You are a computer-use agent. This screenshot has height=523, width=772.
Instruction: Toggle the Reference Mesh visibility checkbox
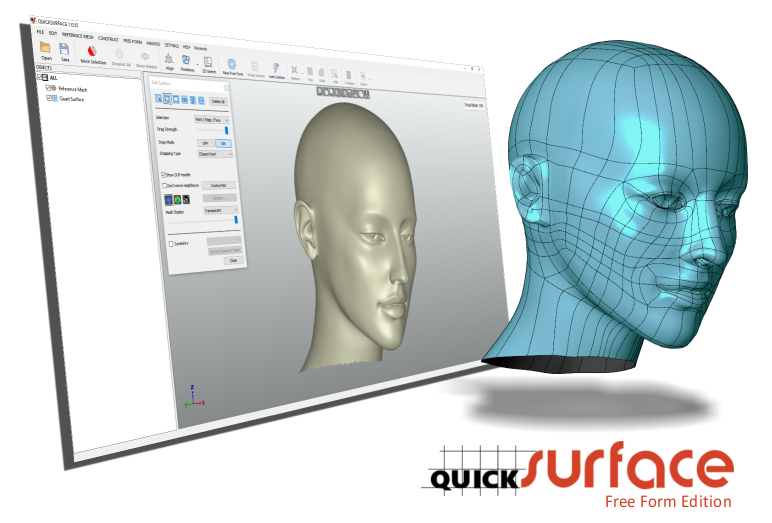pos(48,88)
